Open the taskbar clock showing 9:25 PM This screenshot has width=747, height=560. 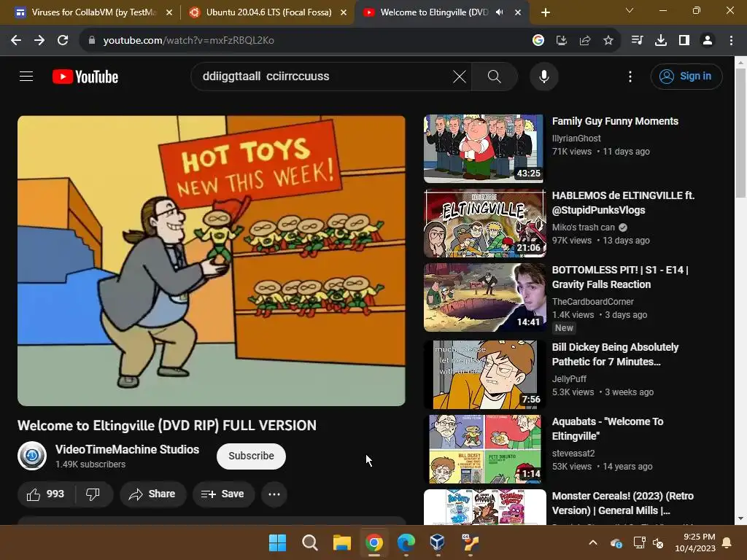pyautogui.click(x=695, y=542)
